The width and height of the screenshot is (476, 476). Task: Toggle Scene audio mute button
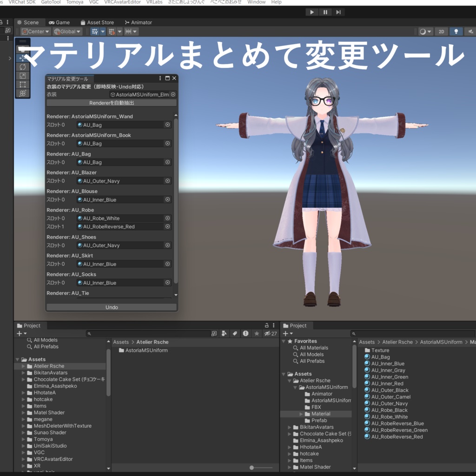coord(470,32)
